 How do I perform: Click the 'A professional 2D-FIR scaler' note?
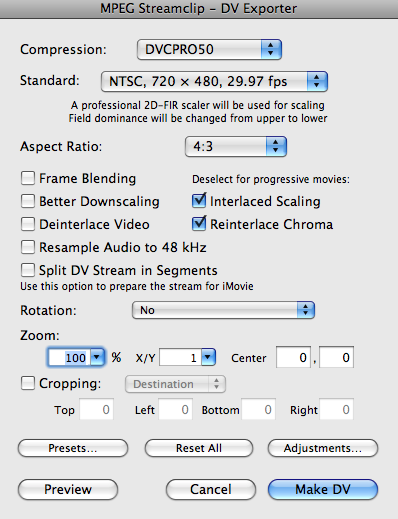coord(198,105)
